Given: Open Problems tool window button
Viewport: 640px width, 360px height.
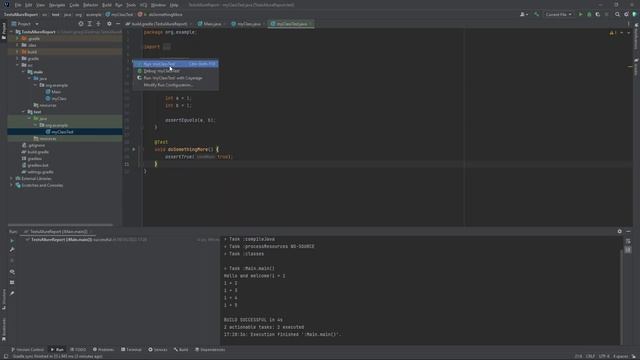Looking at the screenshot, I should coord(103,350).
